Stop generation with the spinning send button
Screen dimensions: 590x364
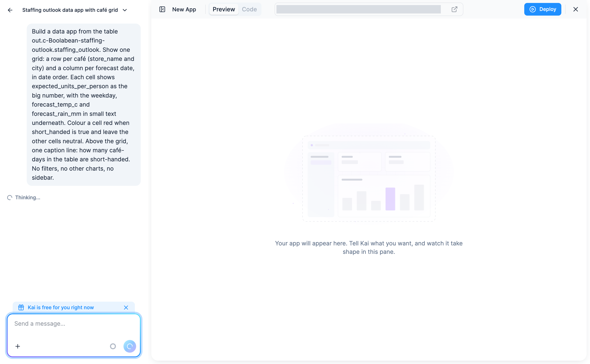pos(130,346)
